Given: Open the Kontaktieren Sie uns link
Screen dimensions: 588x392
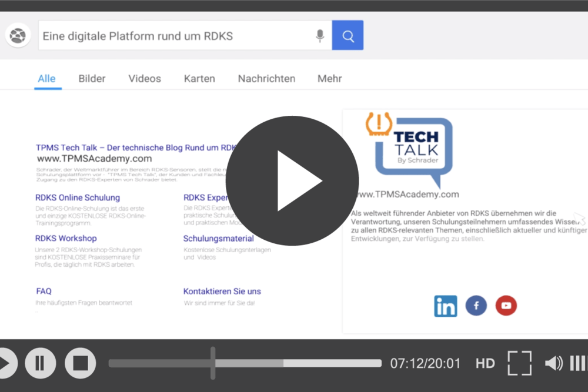Looking at the screenshot, I should (x=222, y=291).
